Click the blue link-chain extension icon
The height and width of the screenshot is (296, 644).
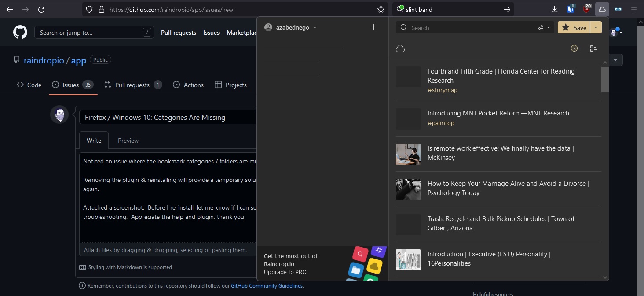coord(618,9)
